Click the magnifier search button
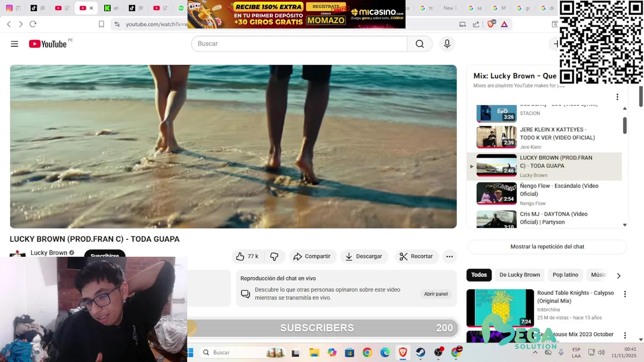 420,44
